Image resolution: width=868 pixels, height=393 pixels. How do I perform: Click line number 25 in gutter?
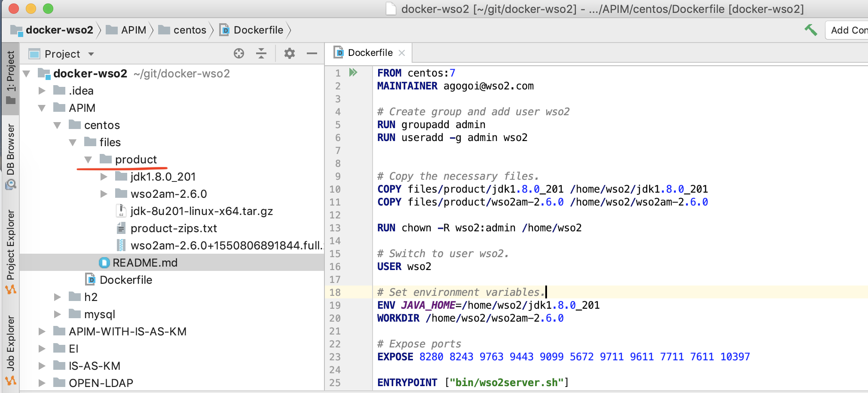[335, 383]
